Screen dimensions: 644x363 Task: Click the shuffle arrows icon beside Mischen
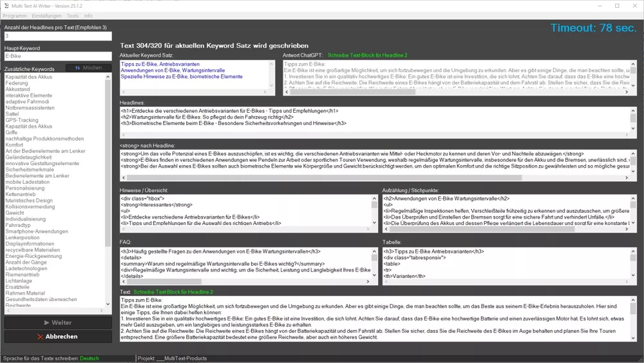click(78, 68)
